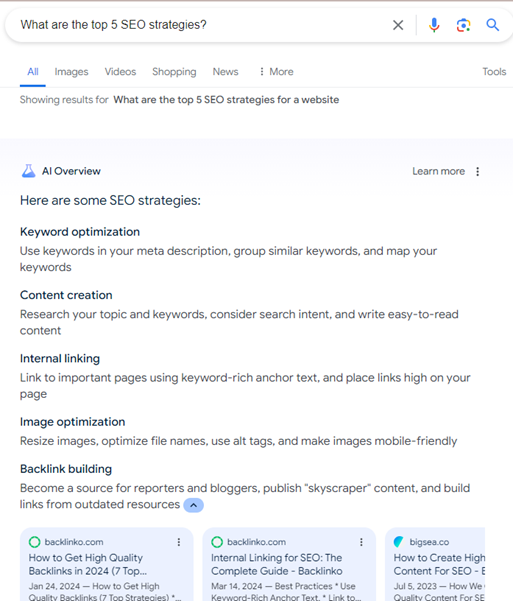Follow suggested query for a website link
513x601 pixels.
(x=226, y=100)
